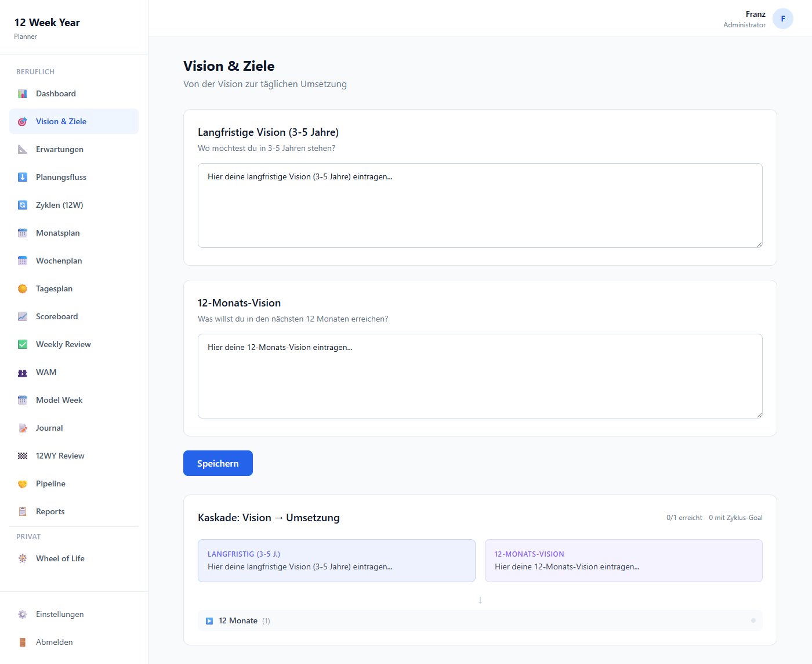Select Reports in the sidebar
Image resolution: width=812 pixels, height=664 pixels.
(x=50, y=512)
